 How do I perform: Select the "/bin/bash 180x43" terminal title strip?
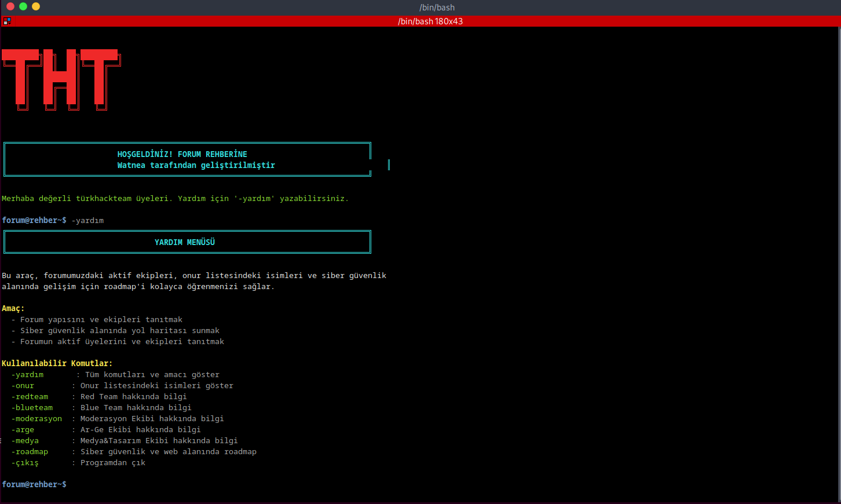421,21
